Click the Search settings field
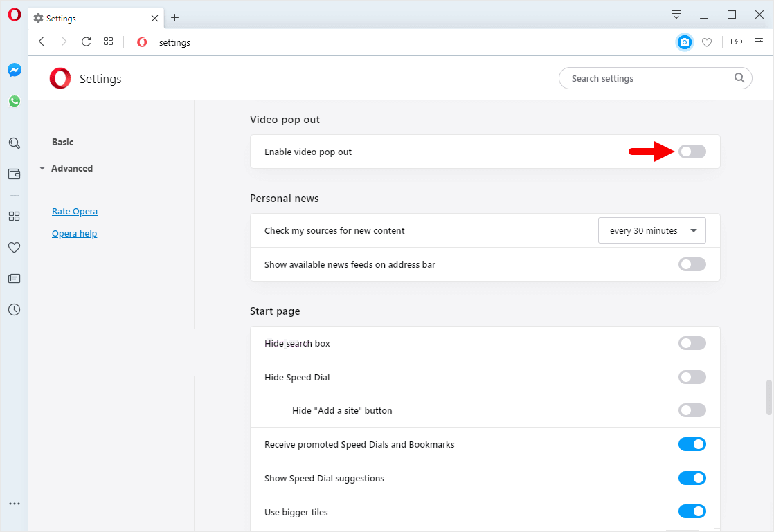The image size is (774, 532). [x=656, y=78]
